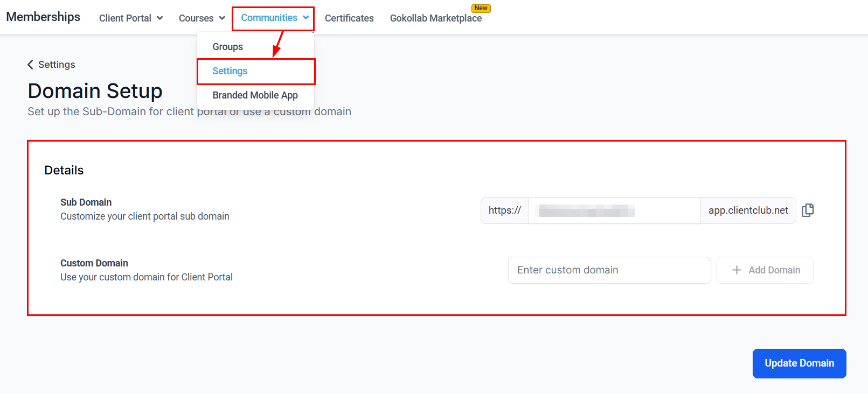This screenshot has width=868, height=394.
Task: Click the Sub Domain label
Action: pyautogui.click(x=86, y=202)
